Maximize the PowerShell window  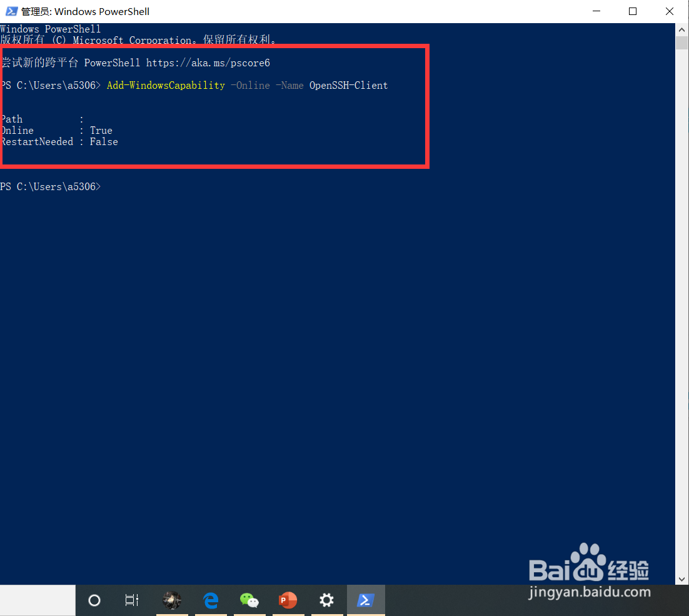pos(633,11)
